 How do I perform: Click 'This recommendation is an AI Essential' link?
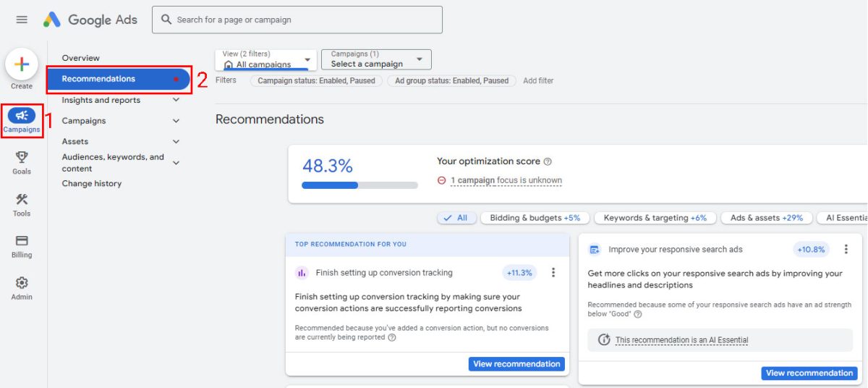point(682,340)
